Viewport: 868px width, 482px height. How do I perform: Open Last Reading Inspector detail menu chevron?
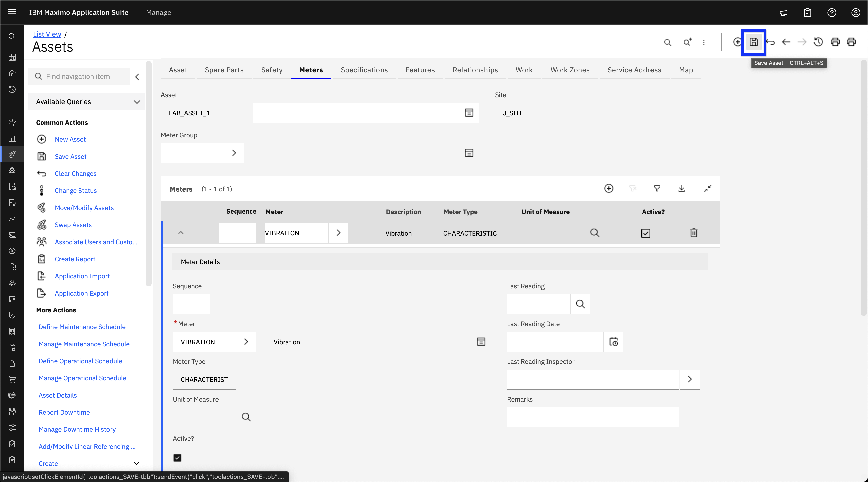tap(690, 379)
